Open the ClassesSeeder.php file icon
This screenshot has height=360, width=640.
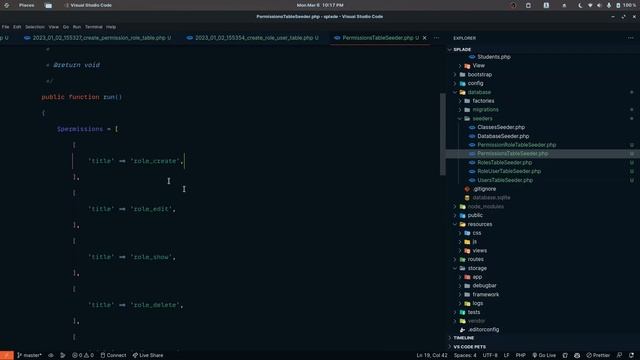(x=472, y=127)
